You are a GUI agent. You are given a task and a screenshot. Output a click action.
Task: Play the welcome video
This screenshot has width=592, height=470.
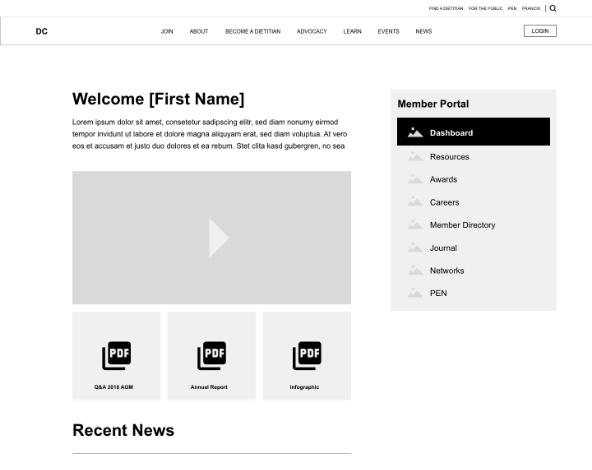pyautogui.click(x=219, y=238)
